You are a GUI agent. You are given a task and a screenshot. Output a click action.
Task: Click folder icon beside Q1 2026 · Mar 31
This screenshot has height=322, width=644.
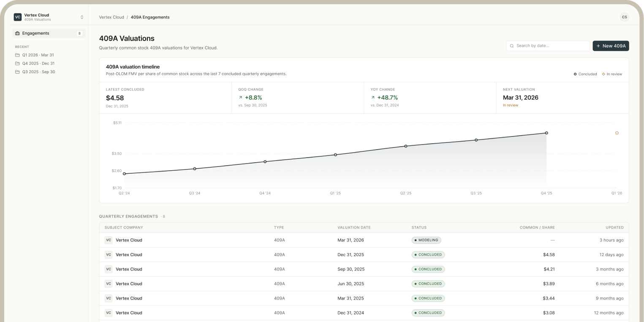coord(17,55)
